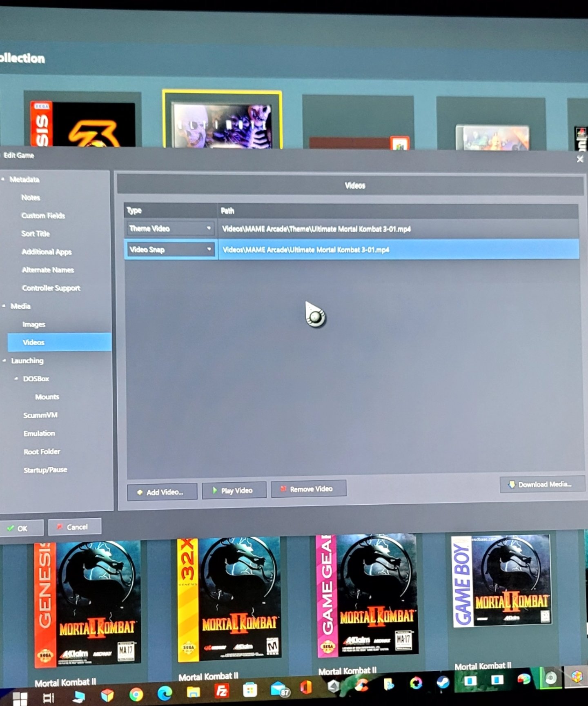
Task: Select Root Folder in sidebar
Action: click(42, 452)
